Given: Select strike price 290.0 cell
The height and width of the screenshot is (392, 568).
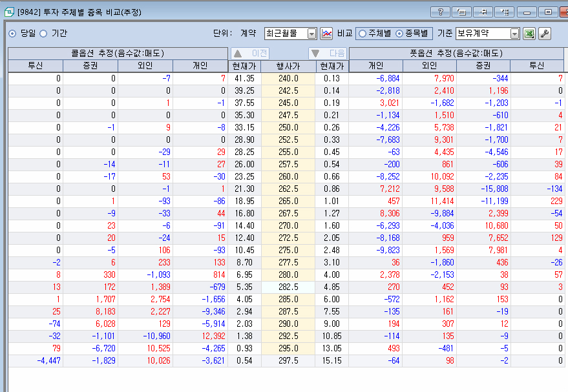Looking at the screenshot, I should (x=288, y=324).
